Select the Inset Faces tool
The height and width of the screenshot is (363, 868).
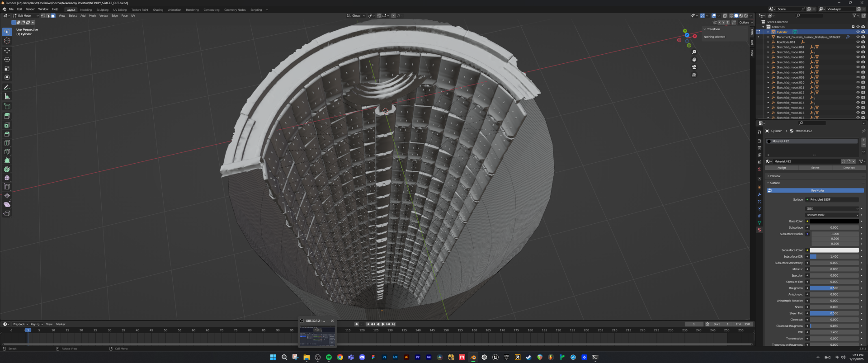tap(7, 125)
